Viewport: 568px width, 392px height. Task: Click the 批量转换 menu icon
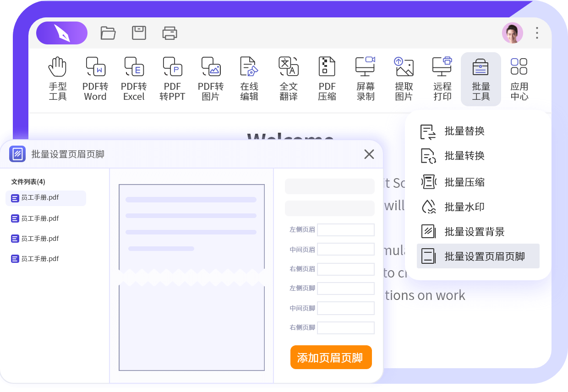pos(428,156)
